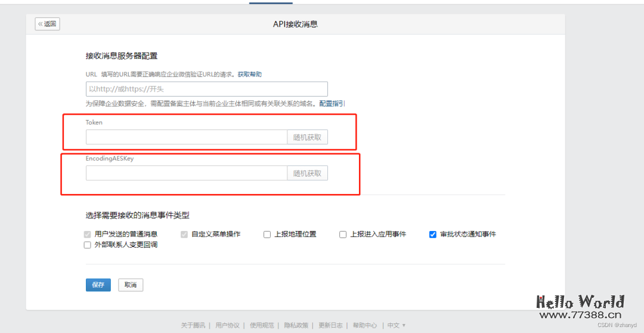Click the 取消 cancel button

(131, 285)
